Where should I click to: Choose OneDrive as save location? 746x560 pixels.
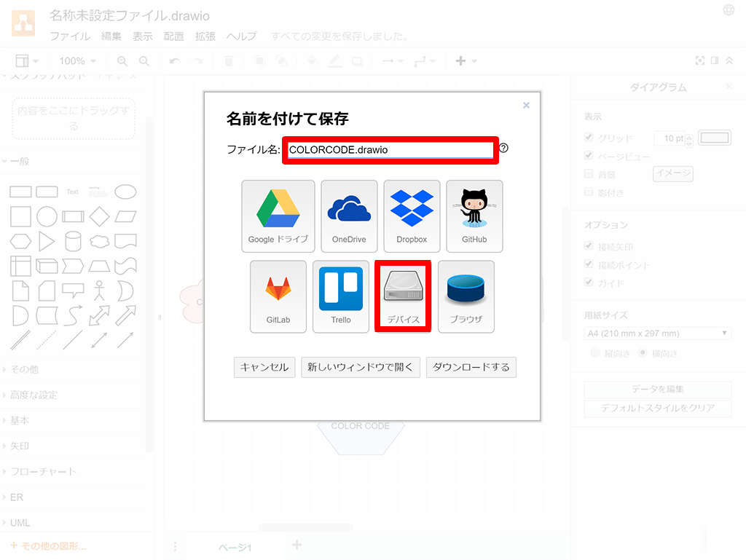(349, 216)
